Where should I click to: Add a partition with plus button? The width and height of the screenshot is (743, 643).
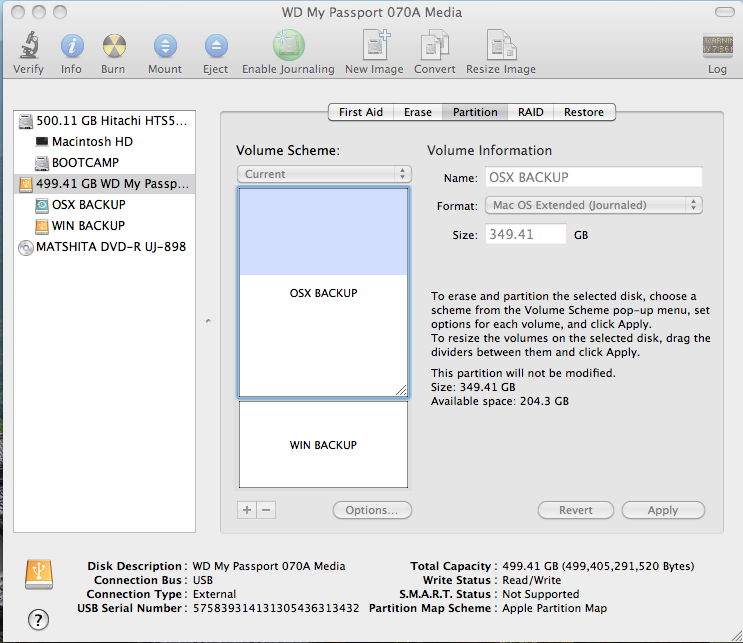point(247,510)
